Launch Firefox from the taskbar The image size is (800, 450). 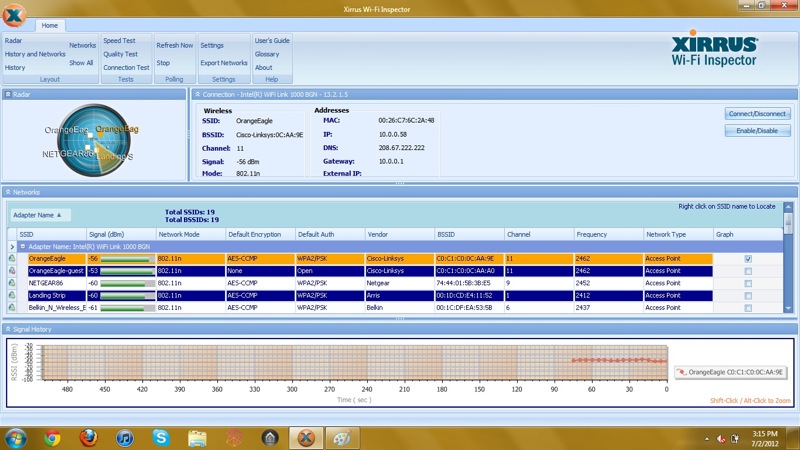click(x=88, y=438)
